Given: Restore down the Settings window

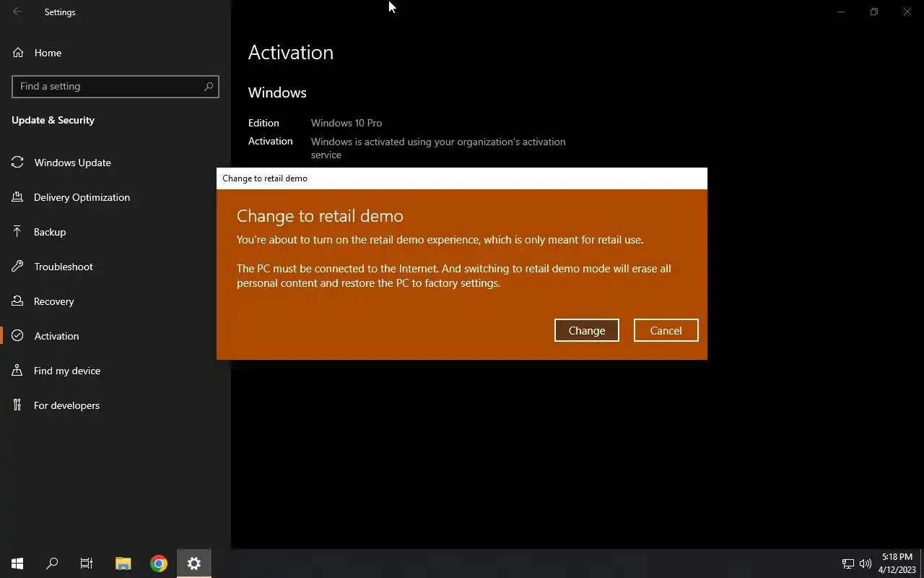Looking at the screenshot, I should tap(873, 12).
